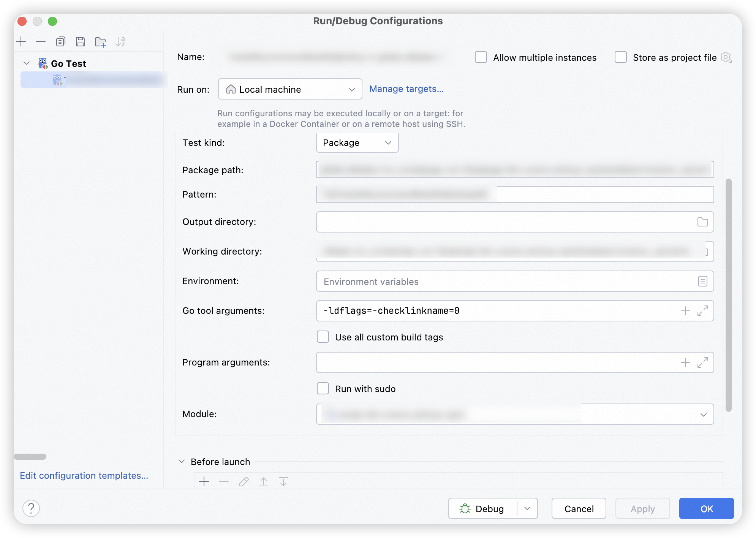The height and width of the screenshot is (538, 756).
Task: Click the OK button
Action: click(x=706, y=508)
